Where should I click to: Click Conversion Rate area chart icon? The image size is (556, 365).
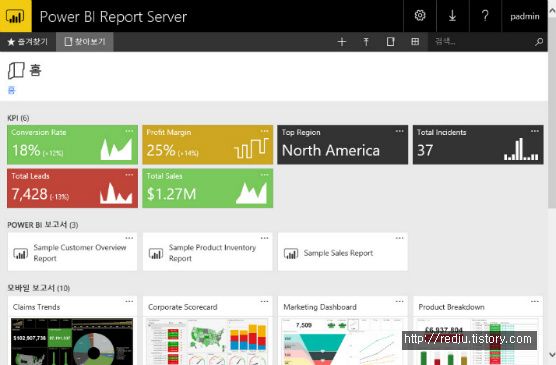(x=116, y=149)
